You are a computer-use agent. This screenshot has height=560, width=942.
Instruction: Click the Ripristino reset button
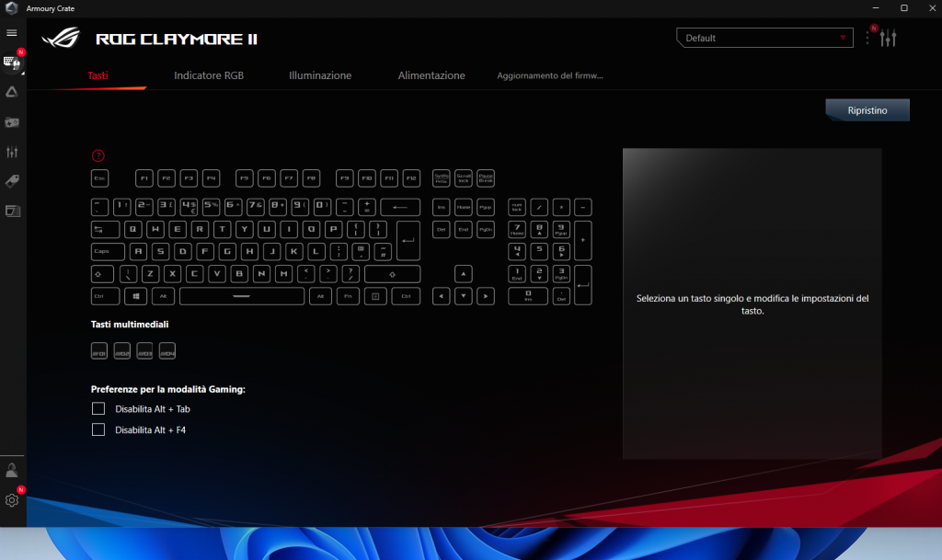click(x=867, y=110)
